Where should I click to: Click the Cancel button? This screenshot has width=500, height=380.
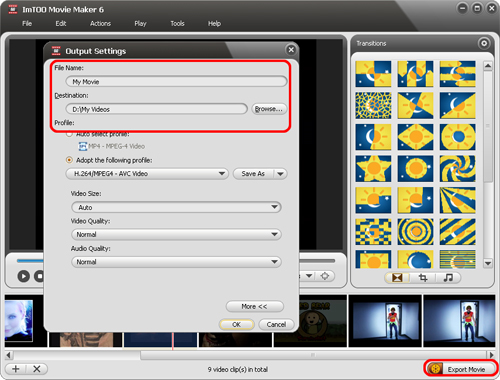click(276, 324)
